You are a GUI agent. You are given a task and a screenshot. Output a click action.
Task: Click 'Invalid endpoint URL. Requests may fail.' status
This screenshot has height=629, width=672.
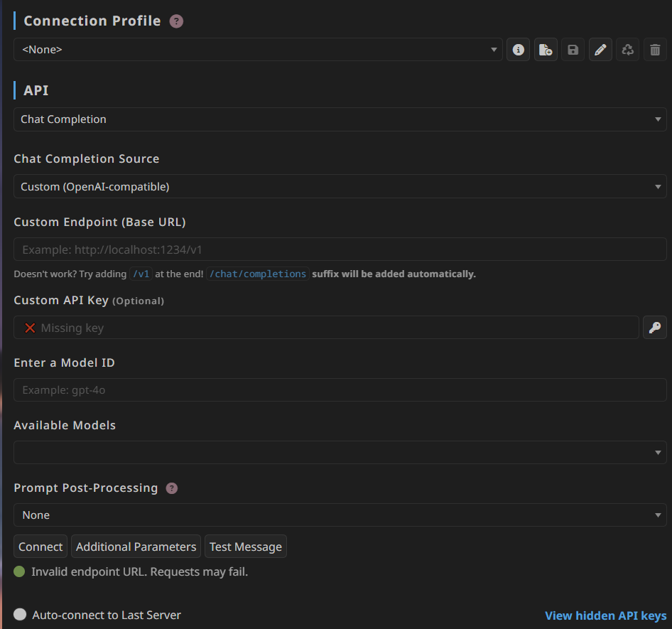pyautogui.click(x=140, y=572)
